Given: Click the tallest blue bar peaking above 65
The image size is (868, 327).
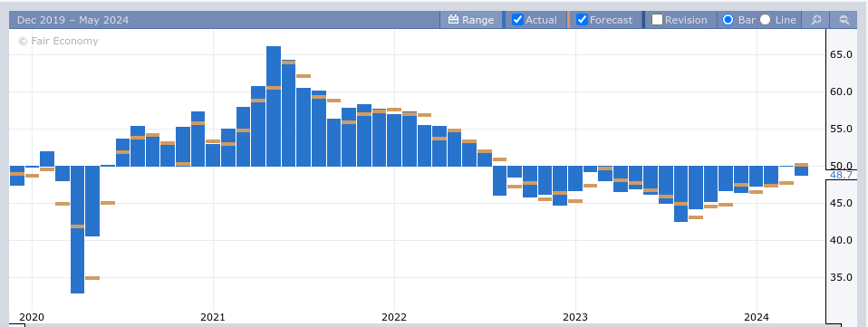Looking at the screenshot, I should point(274,106).
